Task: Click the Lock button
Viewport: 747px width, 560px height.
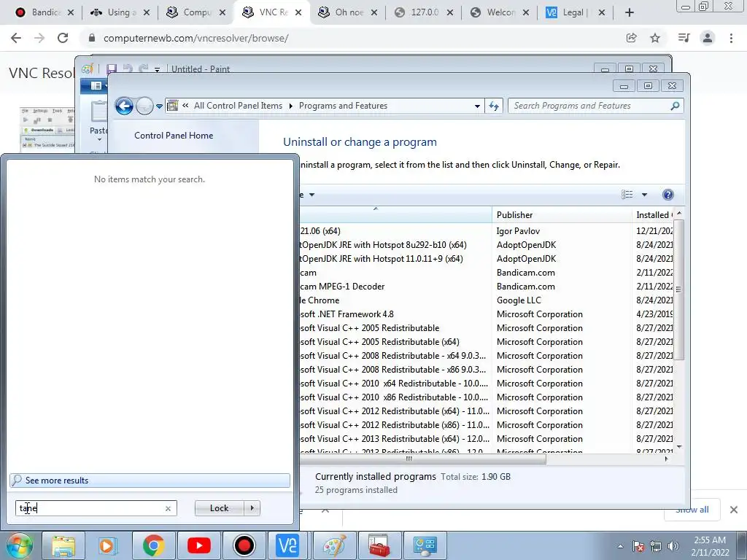Action: (x=219, y=508)
